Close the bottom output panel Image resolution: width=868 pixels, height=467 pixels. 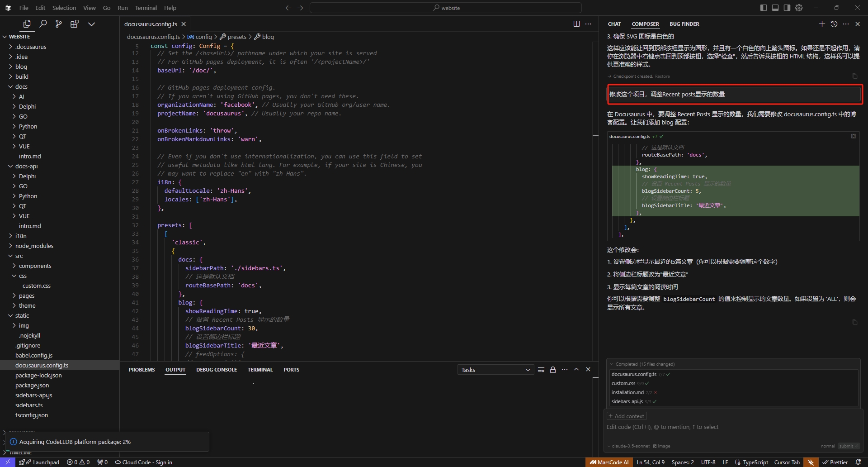point(588,370)
